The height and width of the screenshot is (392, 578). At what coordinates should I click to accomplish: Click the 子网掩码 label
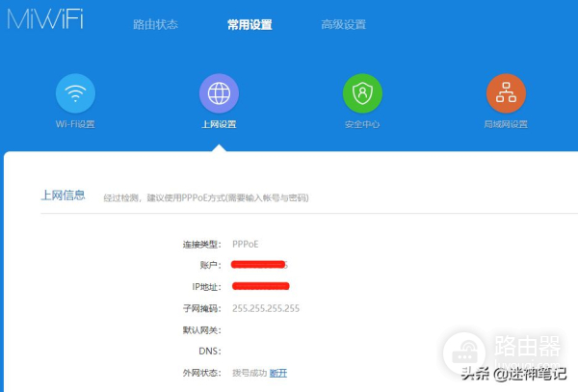[x=202, y=308]
